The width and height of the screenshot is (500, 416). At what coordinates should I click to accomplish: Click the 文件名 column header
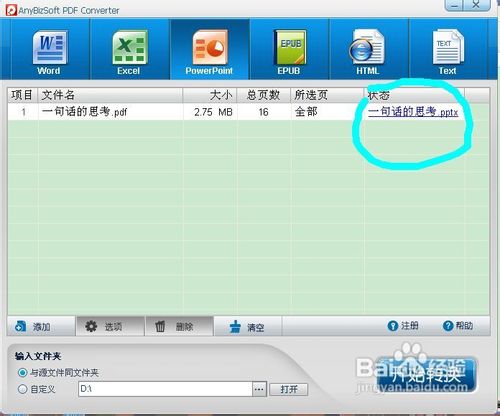110,95
